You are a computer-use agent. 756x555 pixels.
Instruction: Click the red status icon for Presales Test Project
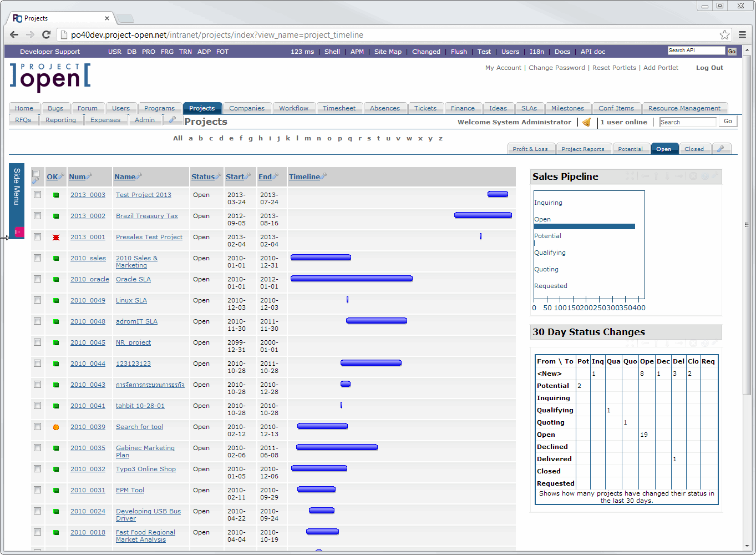click(56, 238)
